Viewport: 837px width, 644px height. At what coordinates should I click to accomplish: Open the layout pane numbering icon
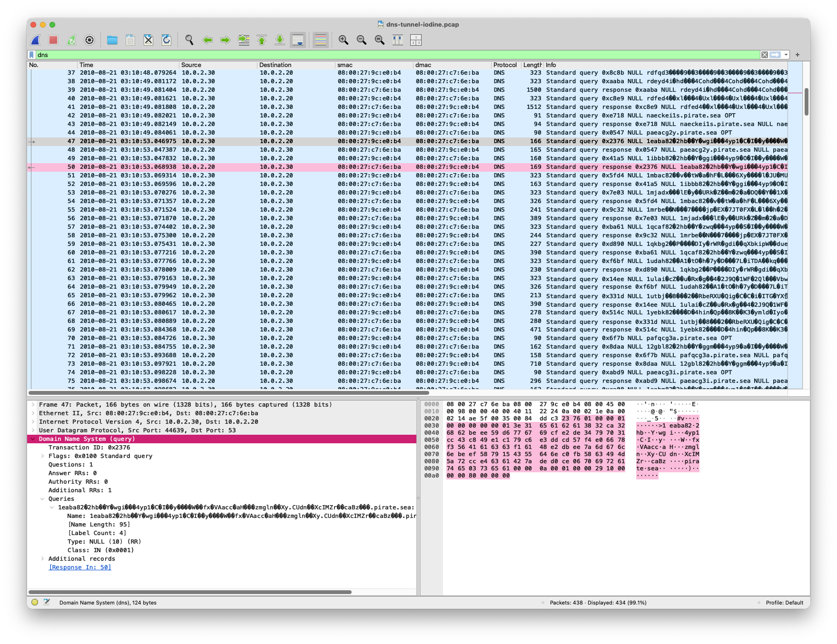[x=416, y=40]
